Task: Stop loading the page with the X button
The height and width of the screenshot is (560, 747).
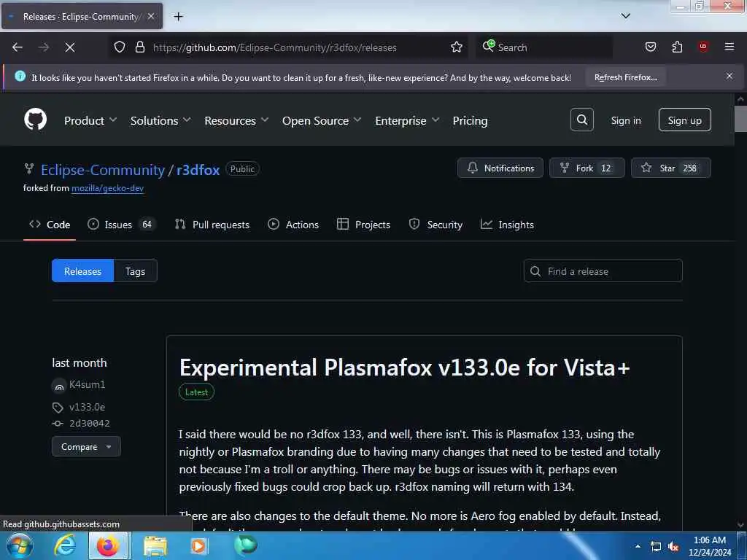Action: (x=70, y=47)
